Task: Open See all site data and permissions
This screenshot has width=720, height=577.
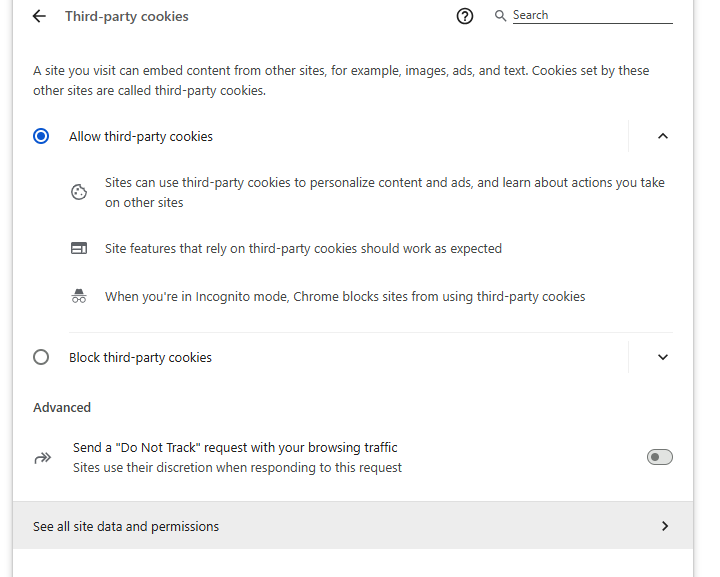Action: click(126, 526)
